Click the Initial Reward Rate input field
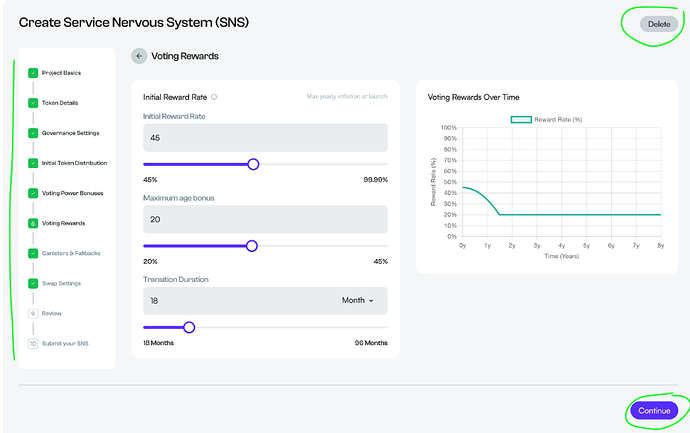This screenshot has height=433, width=690. 265,138
